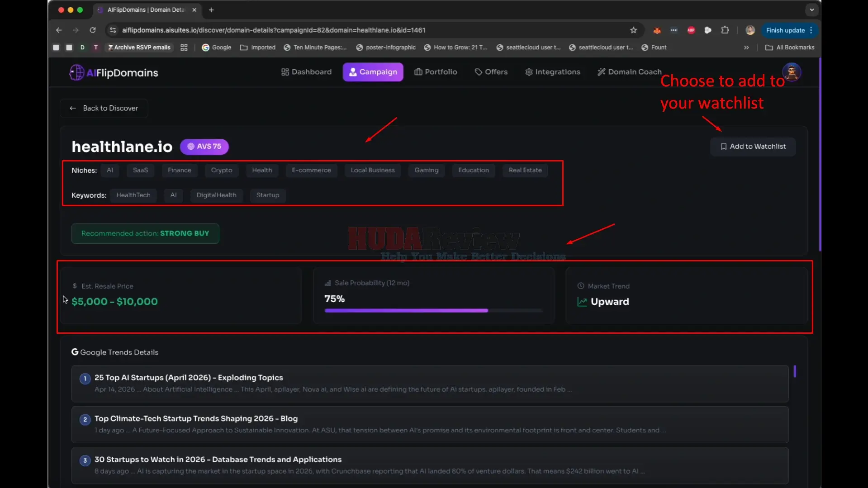Click the page vertical scrollbar
868x488 pixels.
click(x=820, y=154)
